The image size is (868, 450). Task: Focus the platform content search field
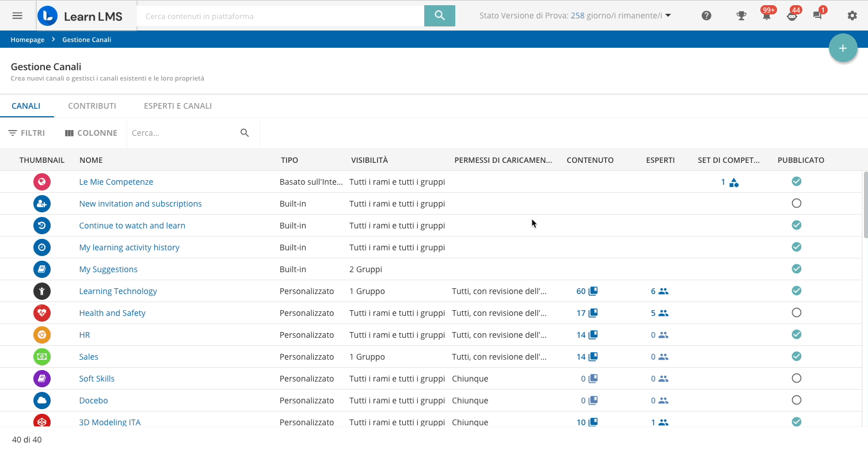click(x=281, y=16)
